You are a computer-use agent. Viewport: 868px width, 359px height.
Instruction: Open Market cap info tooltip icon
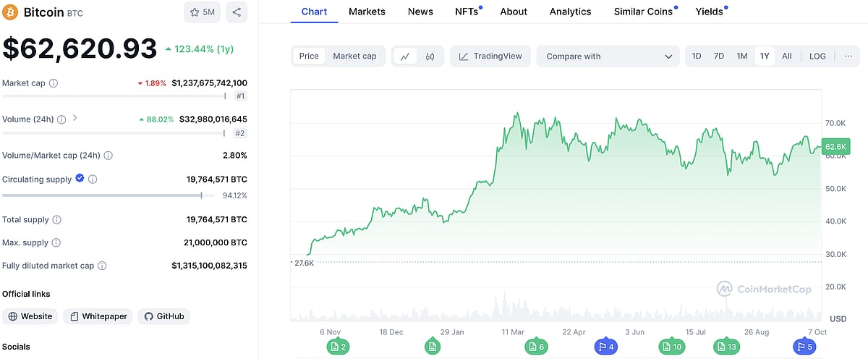pos(54,83)
